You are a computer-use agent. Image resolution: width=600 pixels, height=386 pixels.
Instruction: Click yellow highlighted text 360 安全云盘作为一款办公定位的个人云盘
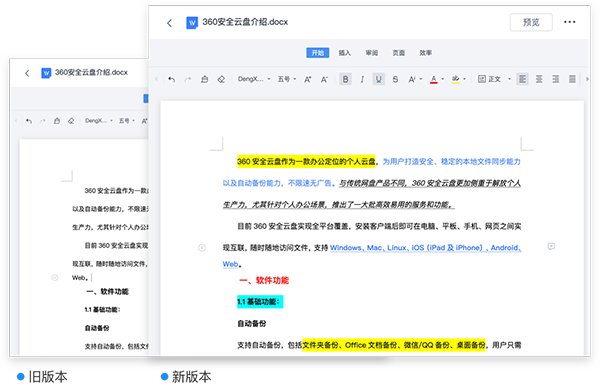(x=306, y=161)
